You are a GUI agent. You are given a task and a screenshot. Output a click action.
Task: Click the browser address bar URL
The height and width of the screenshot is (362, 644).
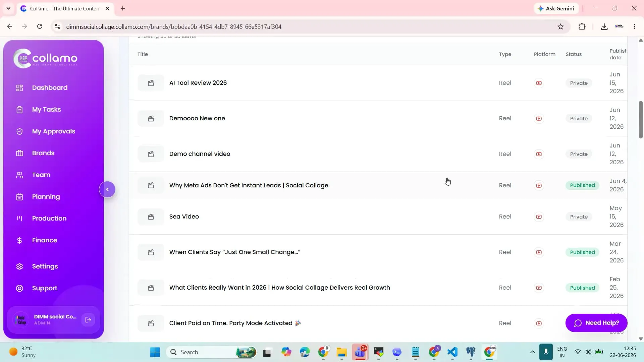[174, 26]
